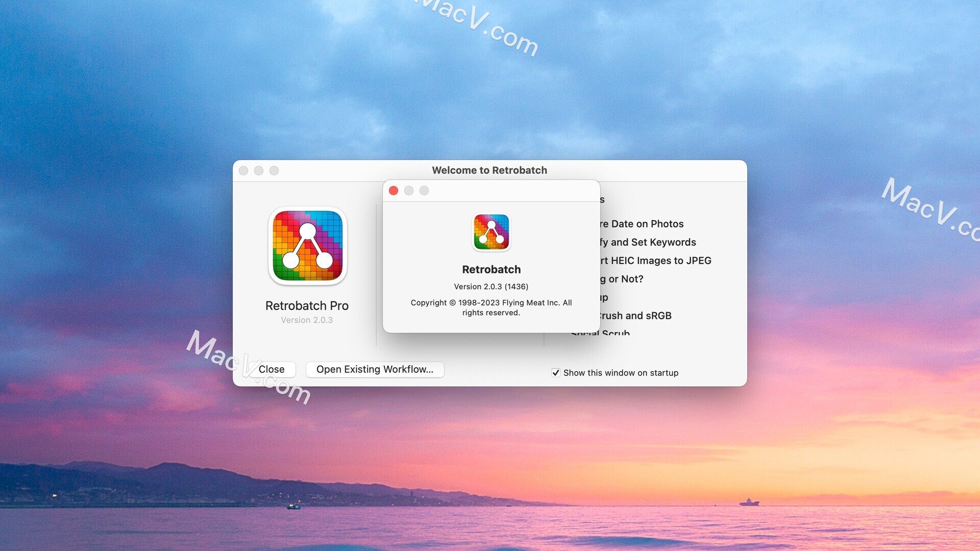Uncheck Show this window on startup

point(556,373)
